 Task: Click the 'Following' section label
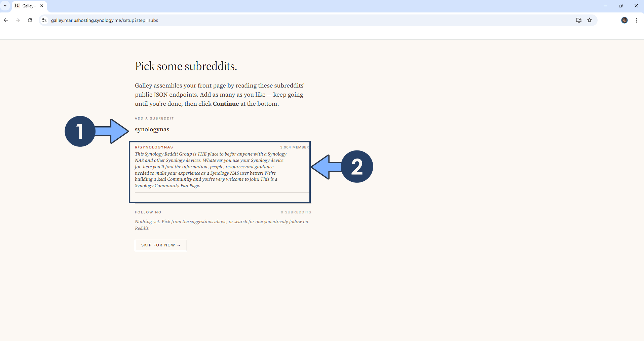click(x=148, y=212)
